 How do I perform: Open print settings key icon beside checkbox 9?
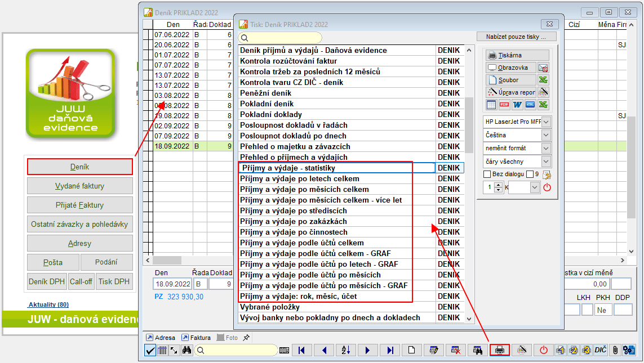[547, 174]
